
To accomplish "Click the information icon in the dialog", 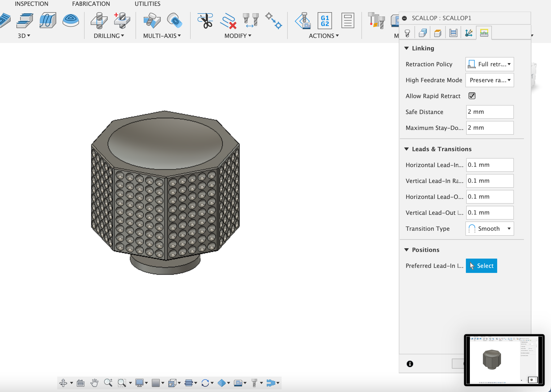I will point(410,364).
